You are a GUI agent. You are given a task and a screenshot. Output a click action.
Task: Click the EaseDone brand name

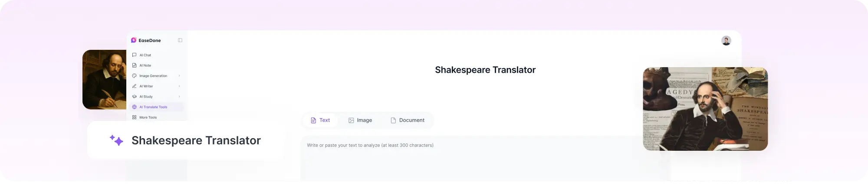(150, 40)
